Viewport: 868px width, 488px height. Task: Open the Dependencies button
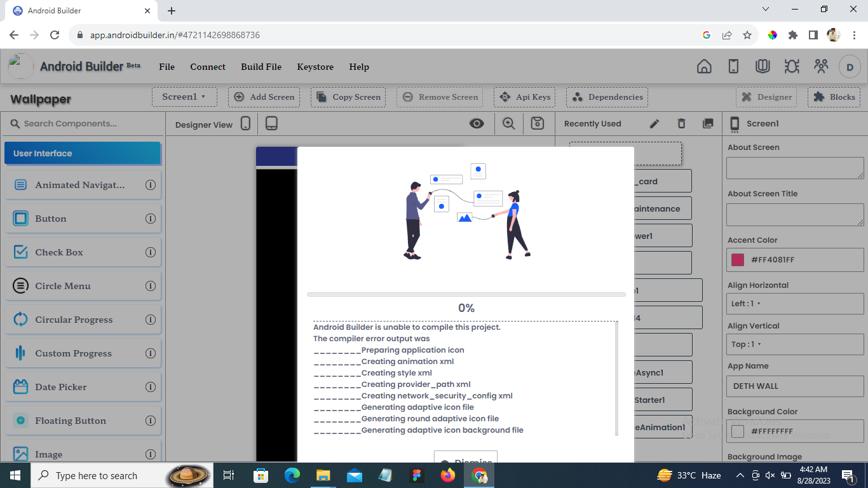(607, 97)
